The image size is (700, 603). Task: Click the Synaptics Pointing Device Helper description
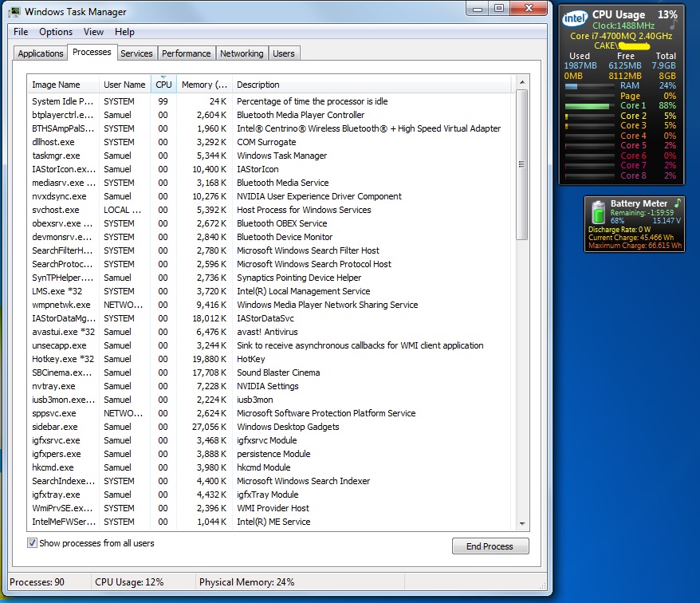pos(299,278)
